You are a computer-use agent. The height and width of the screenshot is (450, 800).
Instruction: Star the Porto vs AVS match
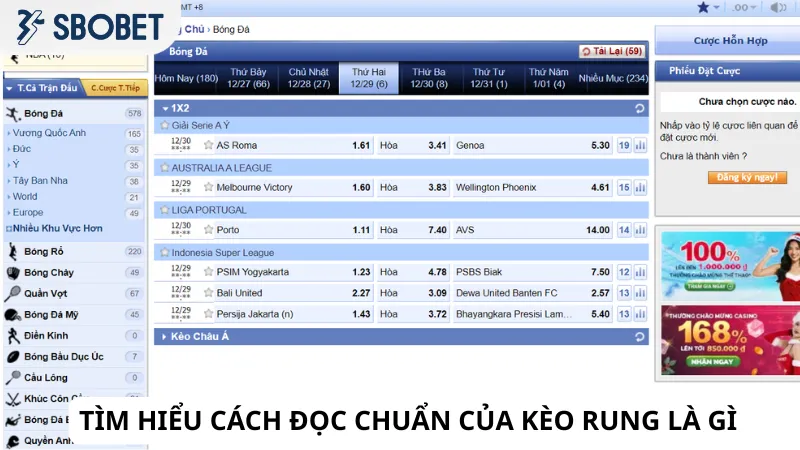click(208, 230)
